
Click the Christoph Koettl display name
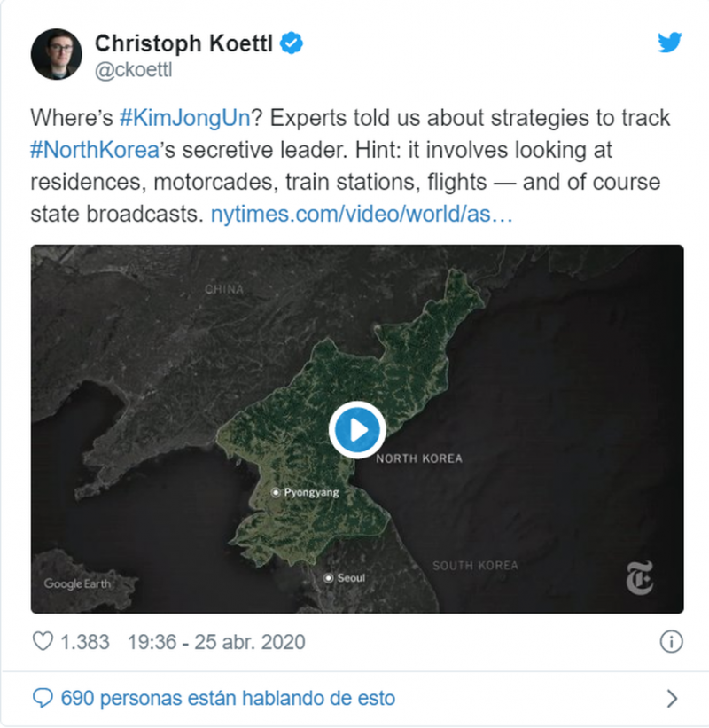coord(184,43)
